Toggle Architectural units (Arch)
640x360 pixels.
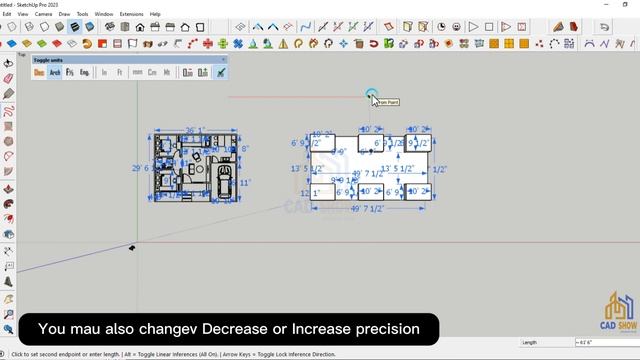(x=55, y=73)
